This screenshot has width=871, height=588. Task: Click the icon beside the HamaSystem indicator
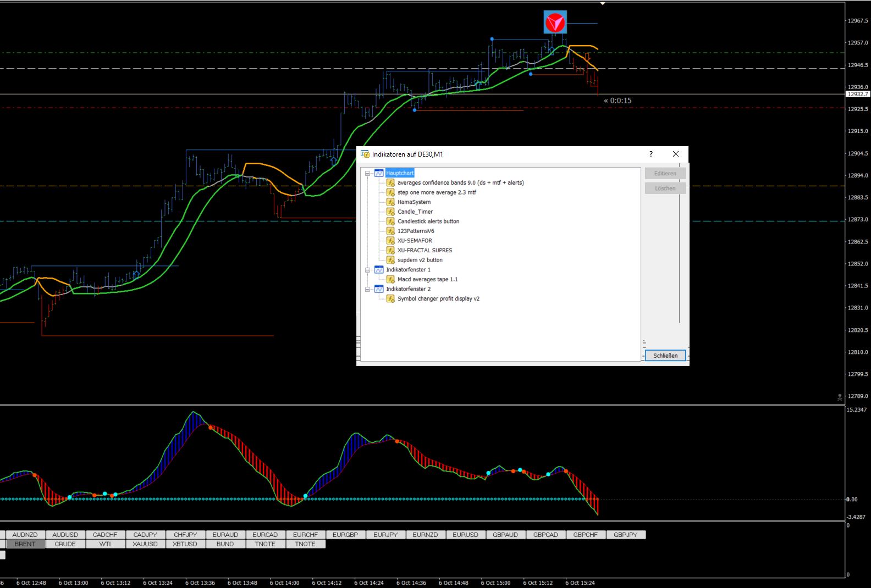point(390,202)
